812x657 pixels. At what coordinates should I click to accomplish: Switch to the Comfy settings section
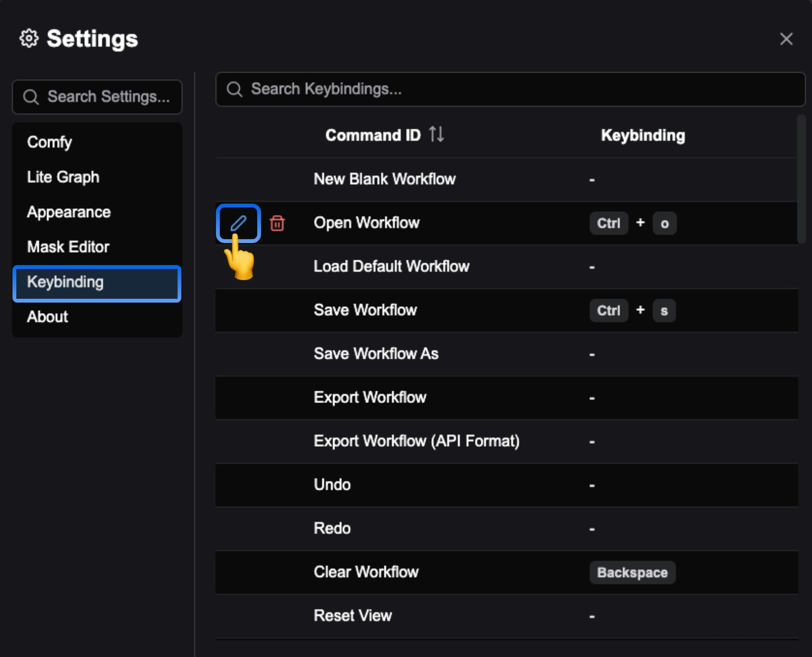point(49,142)
